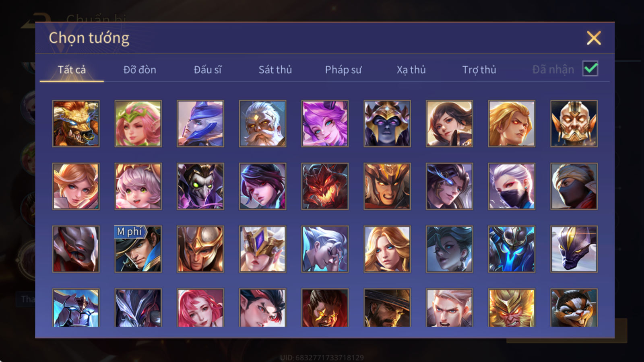Pick the blonde woman with blue eyes

pos(387,249)
